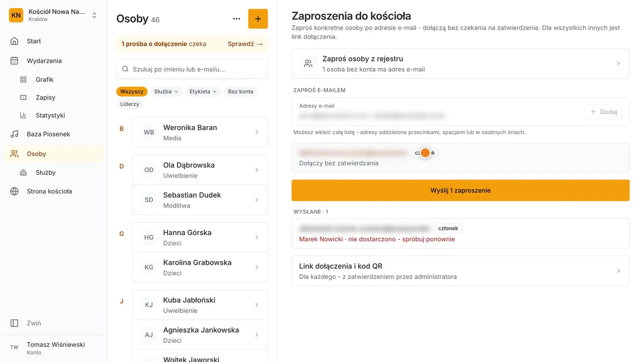Open Hanna Górska person row
The image size is (644, 362).
pyautogui.click(x=200, y=237)
